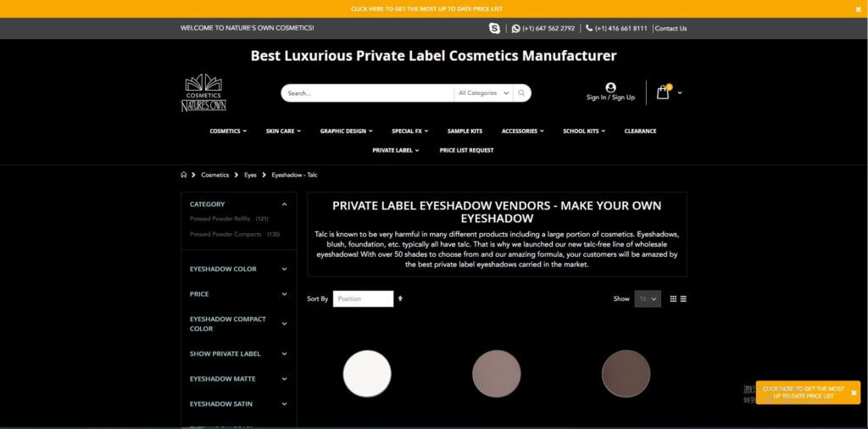Click the Eyes breadcrumb
This screenshot has width=868, height=429.
point(250,175)
